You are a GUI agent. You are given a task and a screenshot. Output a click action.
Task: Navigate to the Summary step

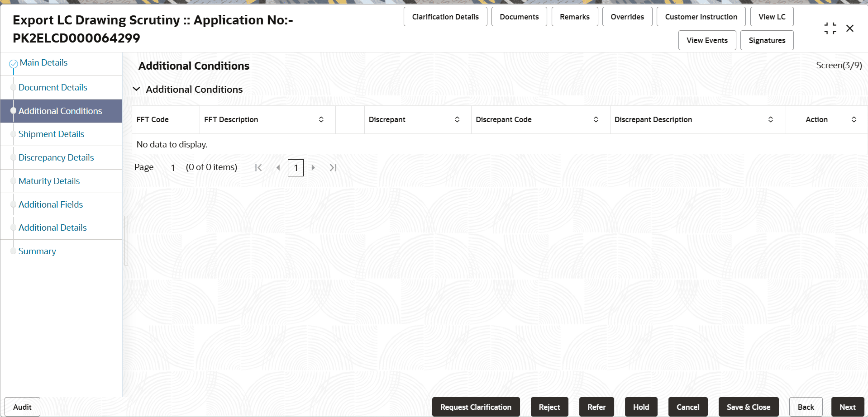point(37,251)
